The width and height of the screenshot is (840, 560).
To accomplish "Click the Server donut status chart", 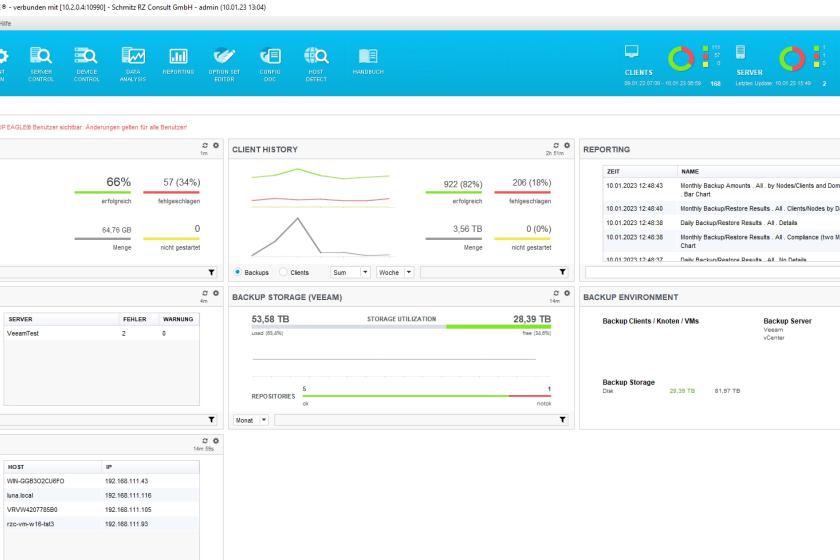I will (792, 58).
